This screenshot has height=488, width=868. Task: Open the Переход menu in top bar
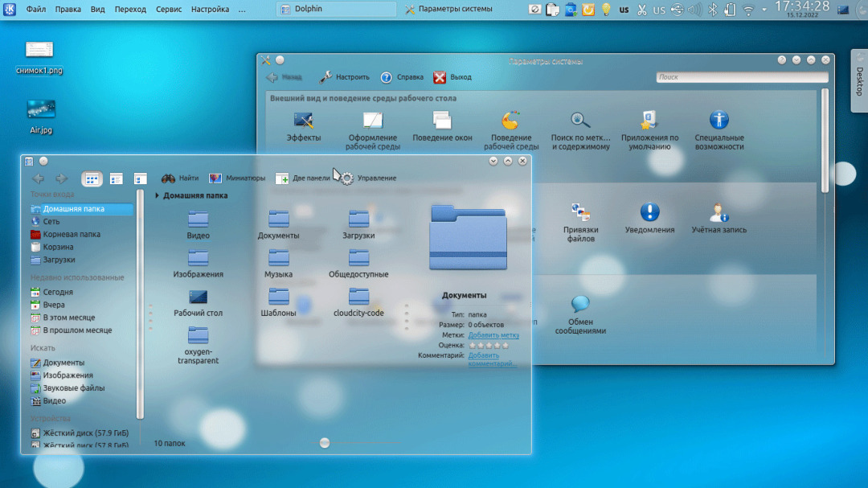[130, 10]
